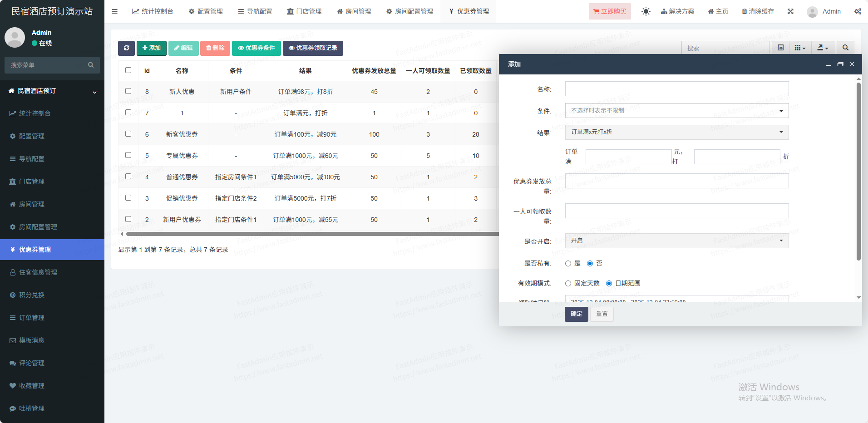Select the 是 radio for 是否私有
This screenshot has width=868, height=423.
[x=568, y=263]
